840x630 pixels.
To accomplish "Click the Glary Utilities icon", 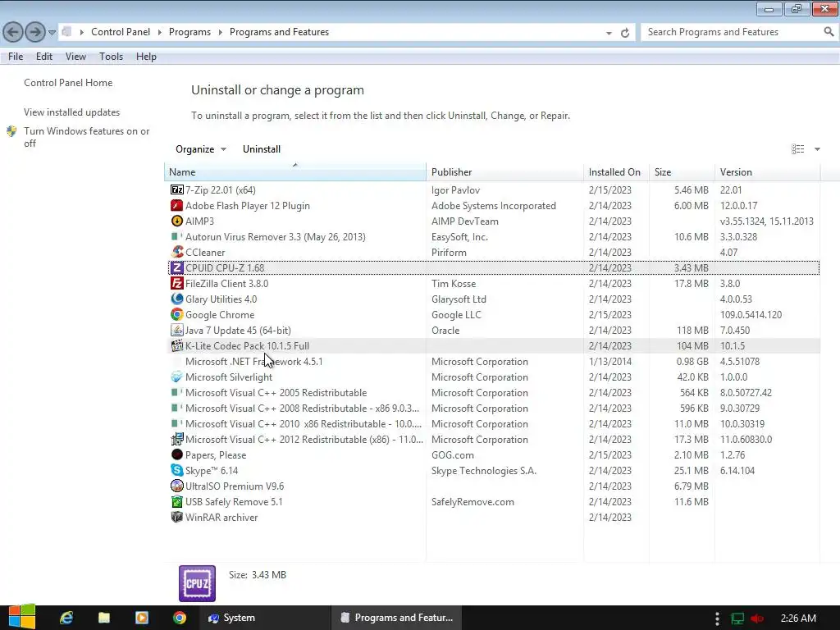I will click(177, 299).
